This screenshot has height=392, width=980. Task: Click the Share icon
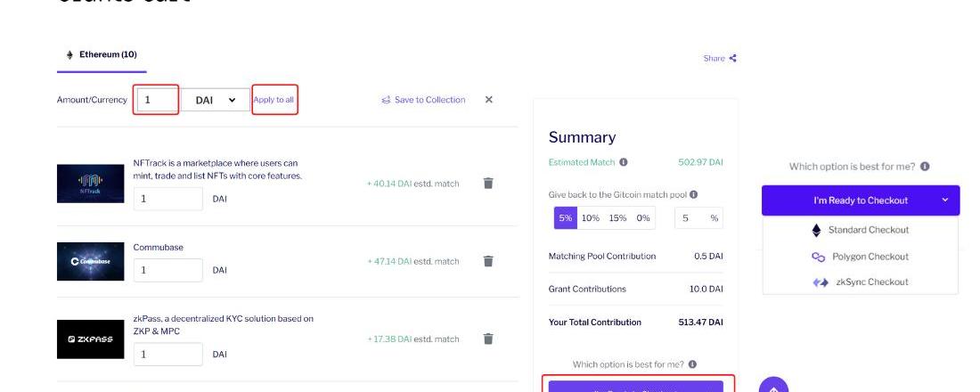732,59
